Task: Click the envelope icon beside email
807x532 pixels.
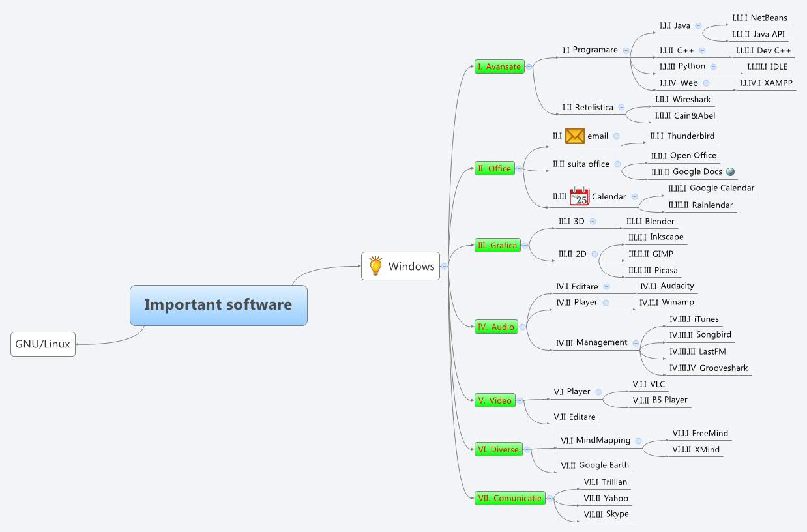Action: [x=575, y=136]
